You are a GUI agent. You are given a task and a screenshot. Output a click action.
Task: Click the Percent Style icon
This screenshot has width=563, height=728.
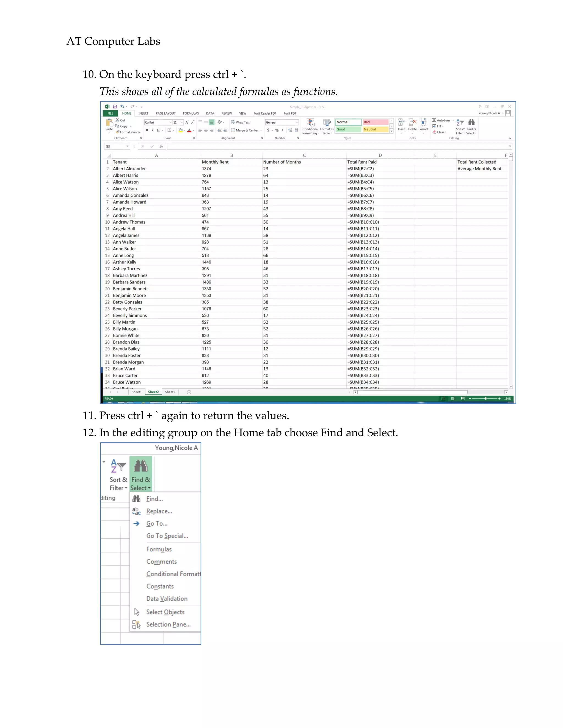click(277, 130)
